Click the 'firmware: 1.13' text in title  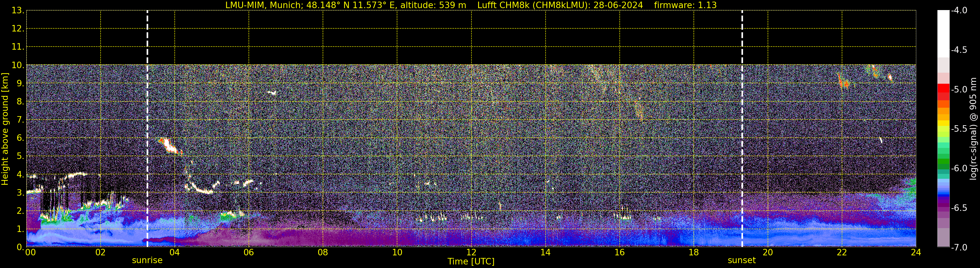pyautogui.click(x=685, y=5)
